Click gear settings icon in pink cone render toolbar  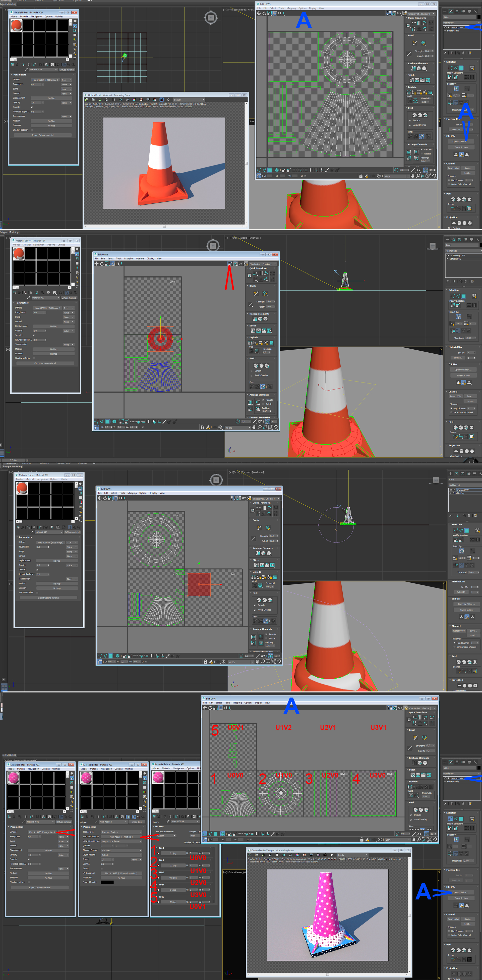pyautogui.click(x=331, y=855)
